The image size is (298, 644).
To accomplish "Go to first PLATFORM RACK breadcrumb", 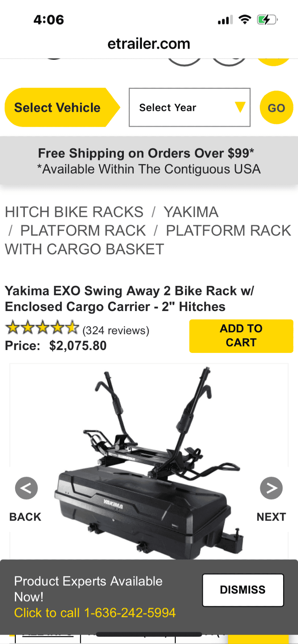I will 83,231.
